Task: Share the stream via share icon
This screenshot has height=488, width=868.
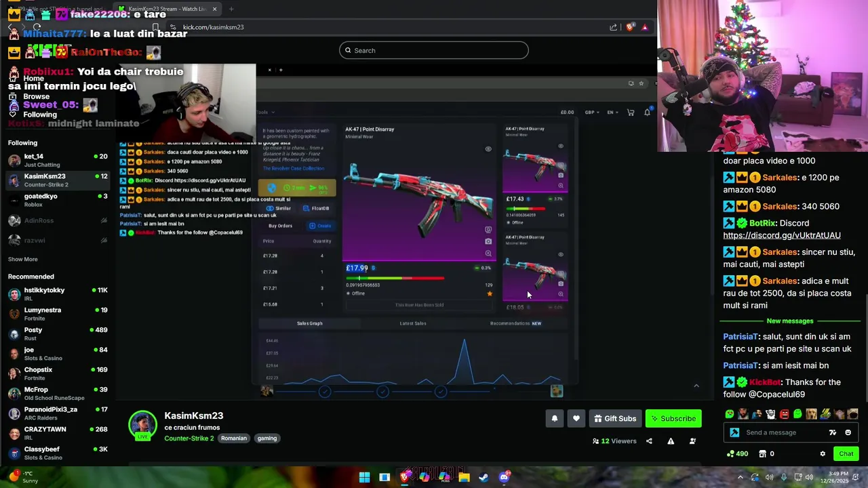Action: [x=649, y=441]
